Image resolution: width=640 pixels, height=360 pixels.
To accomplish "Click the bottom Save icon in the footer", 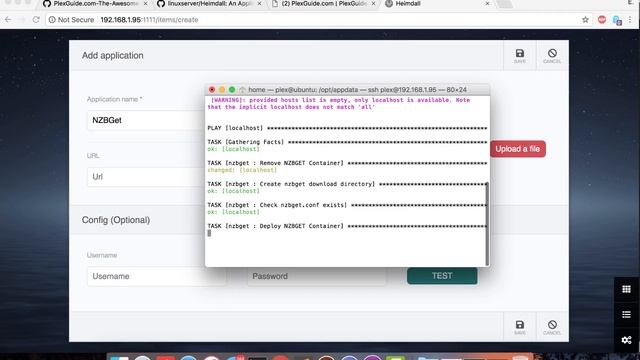I will point(520,327).
